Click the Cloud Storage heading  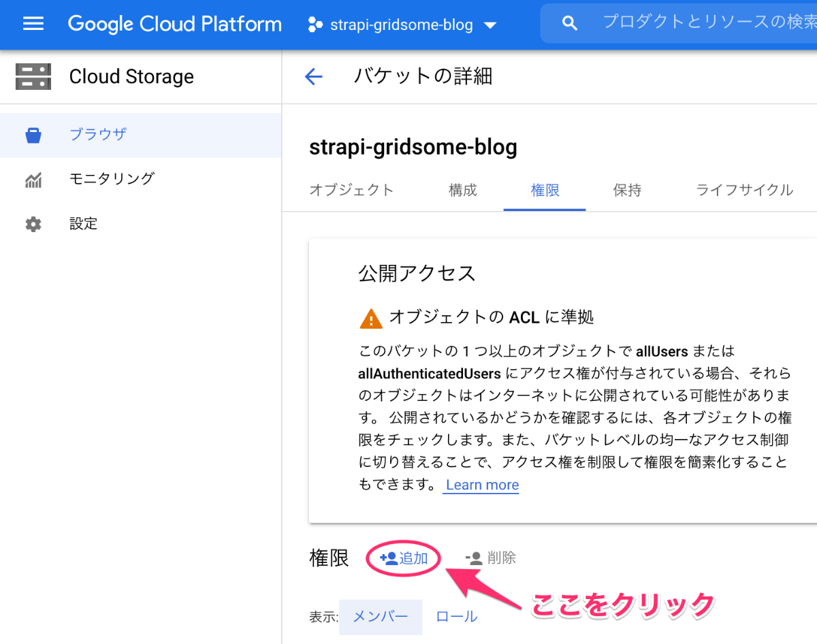click(x=131, y=76)
